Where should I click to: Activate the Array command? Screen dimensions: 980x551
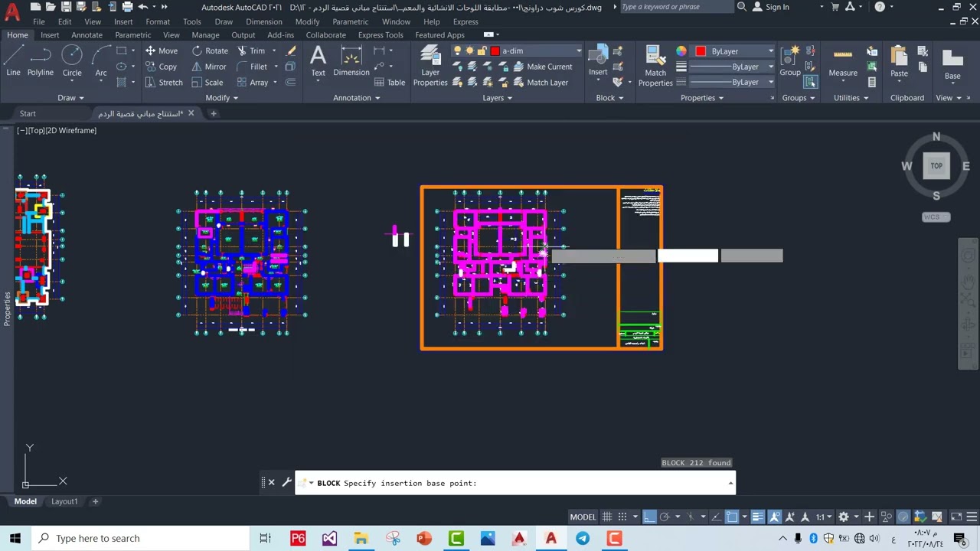pos(253,83)
